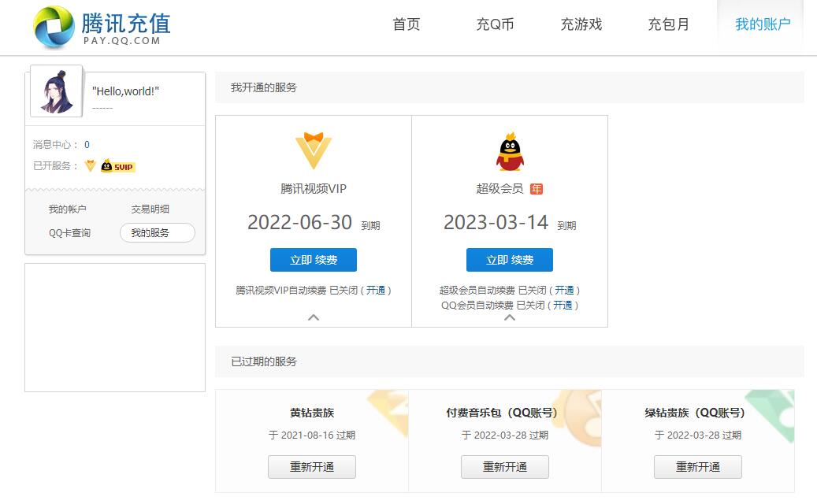This screenshot has height=504, width=817.
Task: Open QQ卡查询 in the sidebar
Action: click(x=70, y=233)
